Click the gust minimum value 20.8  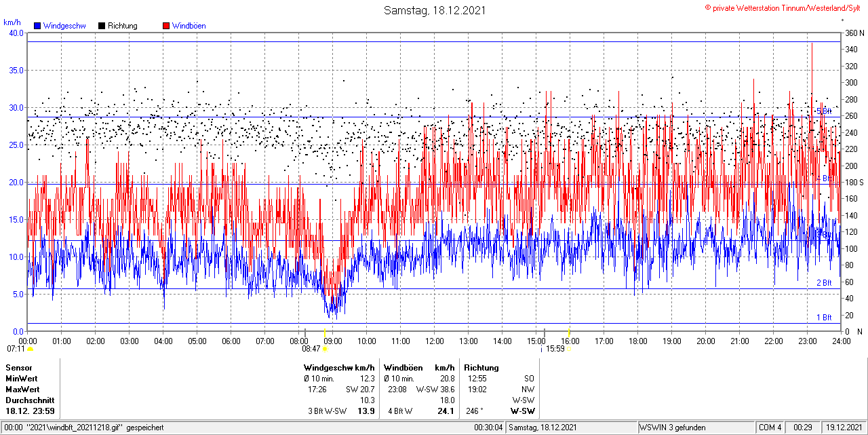447,379
